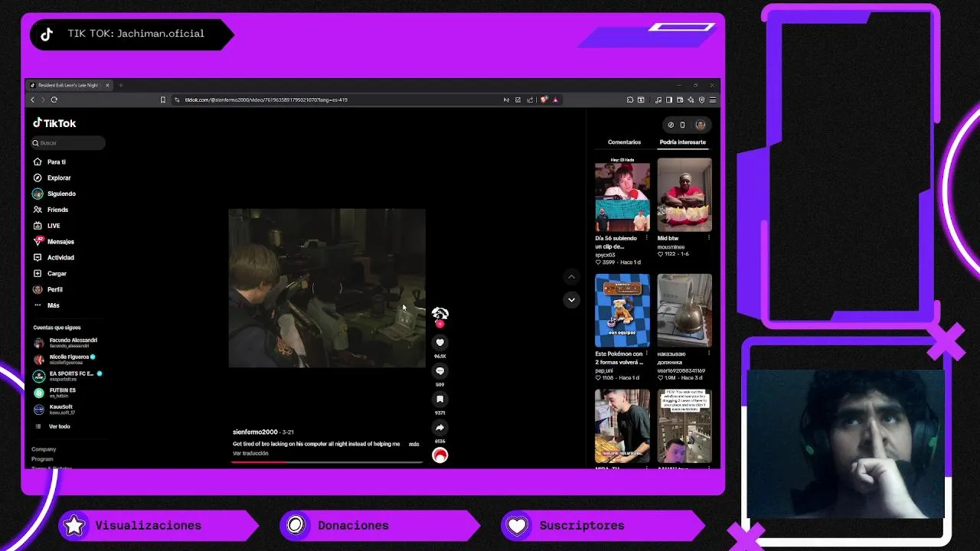The height and width of the screenshot is (551, 980).
Task: Open the 'Mid btw' video thumbnail
Action: (x=684, y=195)
